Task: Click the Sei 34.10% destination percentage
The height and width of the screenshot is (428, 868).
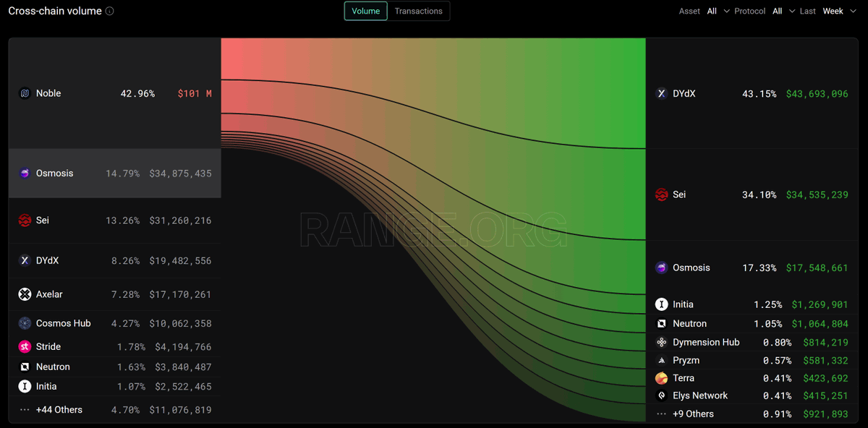Action: coord(759,194)
